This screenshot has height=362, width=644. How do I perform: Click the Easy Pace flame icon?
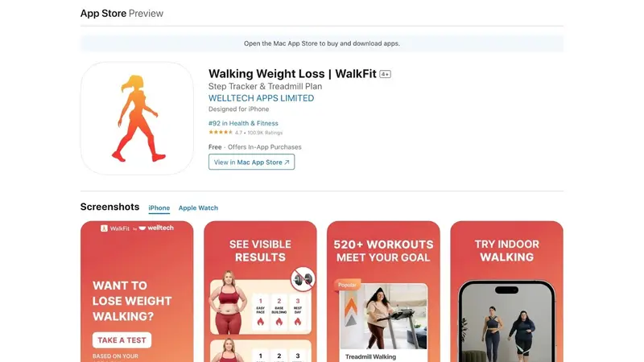(260, 321)
